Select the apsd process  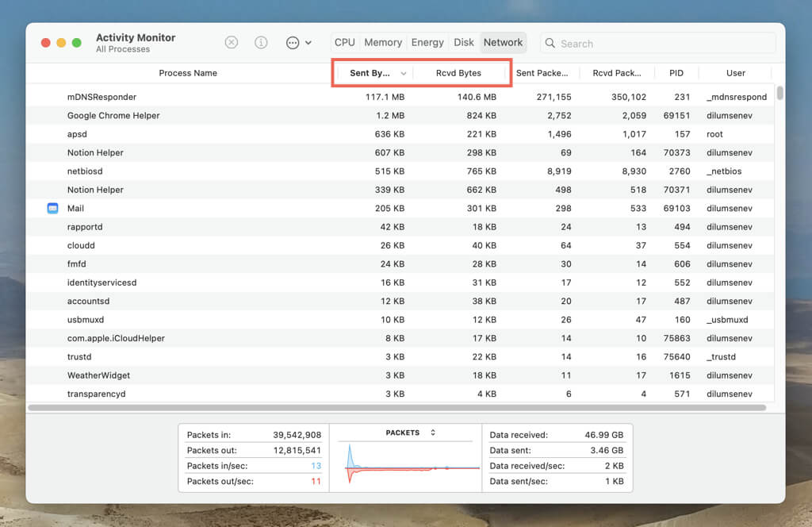(x=400, y=134)
